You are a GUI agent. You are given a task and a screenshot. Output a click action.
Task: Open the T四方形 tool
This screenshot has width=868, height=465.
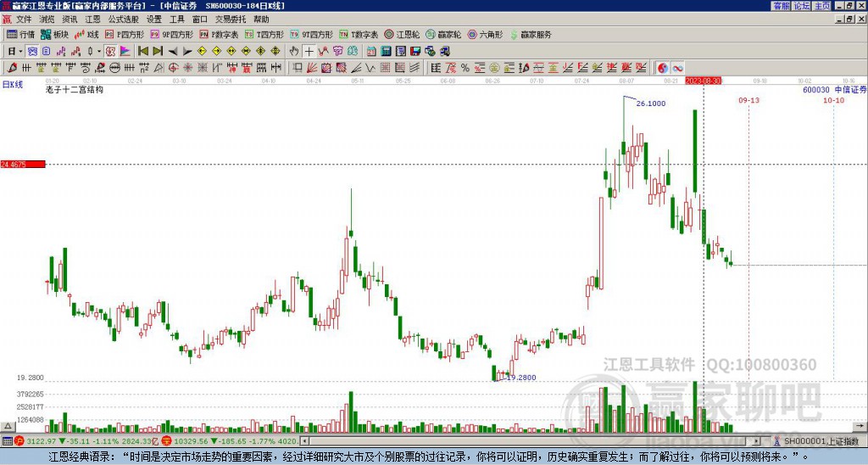coord(264,34)
